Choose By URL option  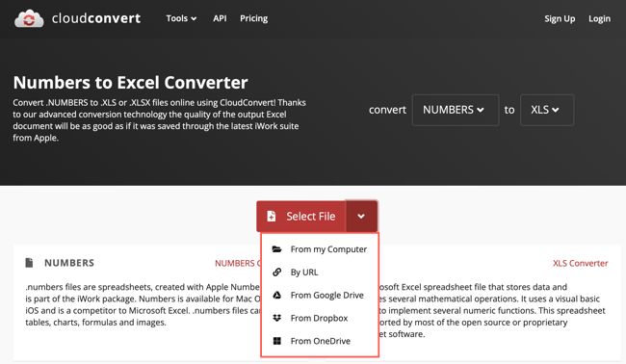[320, 273]
